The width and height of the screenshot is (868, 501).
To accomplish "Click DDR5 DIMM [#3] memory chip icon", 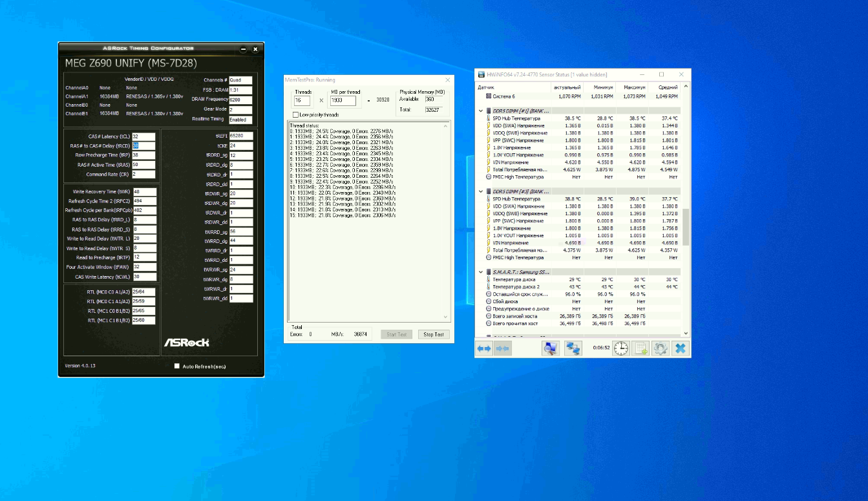I will click(x=489, y=191).
